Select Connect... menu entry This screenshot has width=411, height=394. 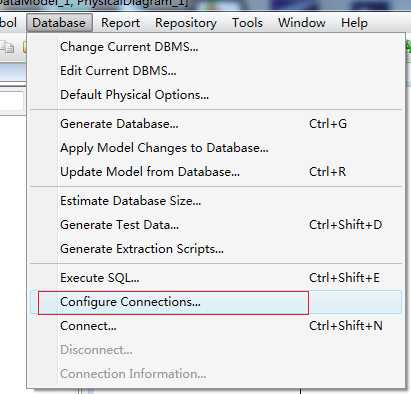click(x=216, y=326)
